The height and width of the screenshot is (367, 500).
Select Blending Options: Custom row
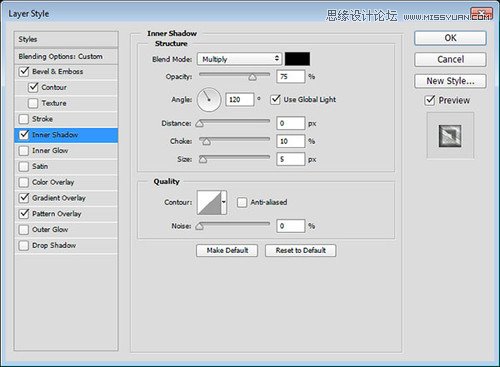point(66,56)
